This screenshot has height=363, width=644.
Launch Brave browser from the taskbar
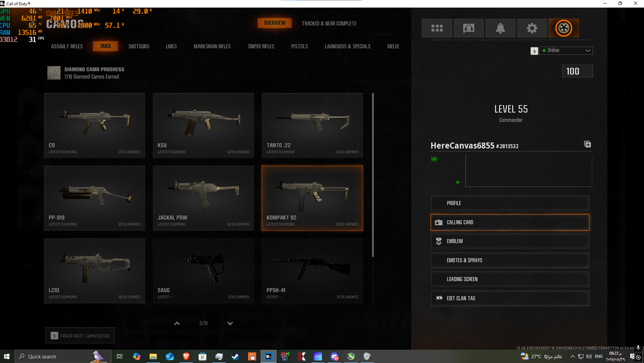click(x=186, y=357)
